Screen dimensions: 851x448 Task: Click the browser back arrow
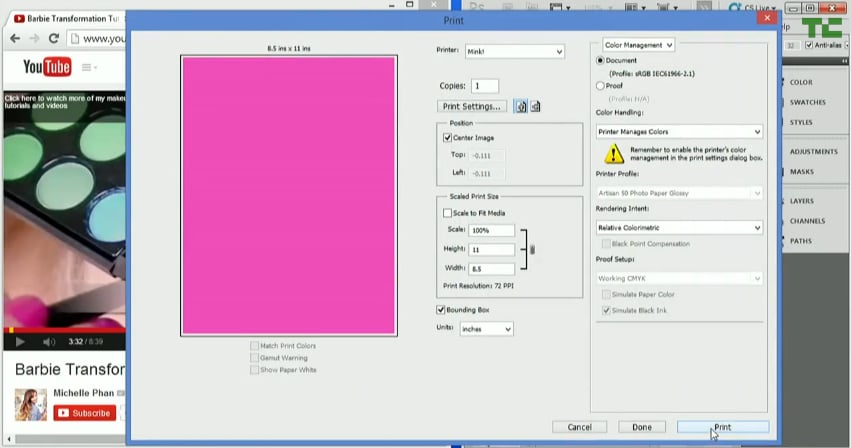coord(15,39)
